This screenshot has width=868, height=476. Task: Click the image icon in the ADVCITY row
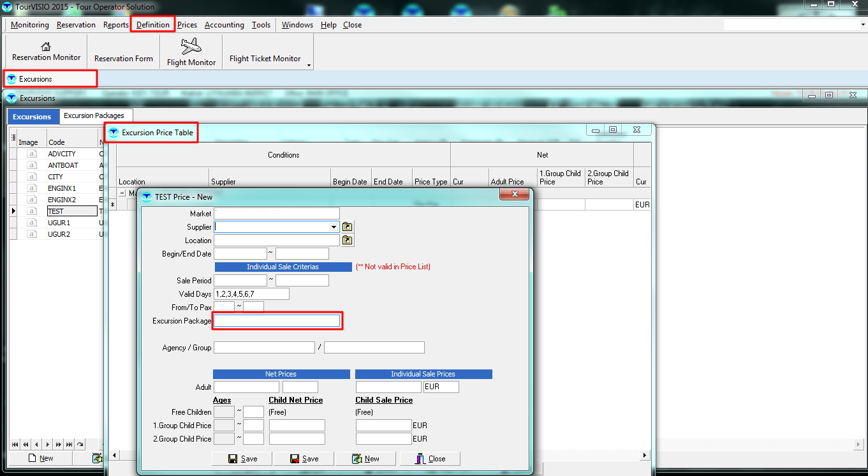pos(32,154)
